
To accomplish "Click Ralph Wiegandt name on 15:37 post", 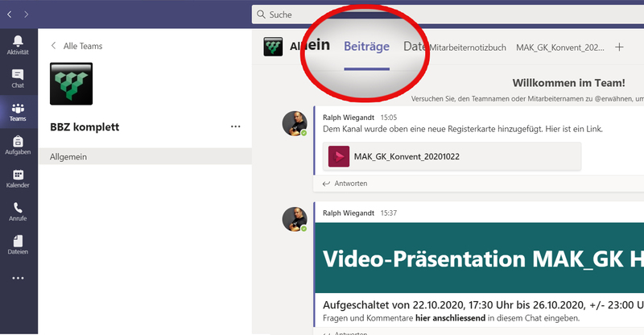I will (x=349, y=213).
